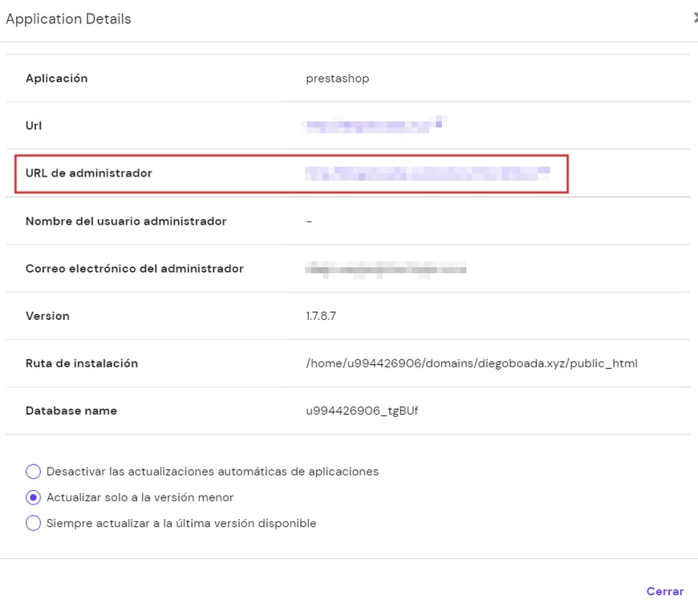
Task: Select "Desactivar las actualizaciones automáticas de aplicaciones"
Action: (x=33, y=472)
